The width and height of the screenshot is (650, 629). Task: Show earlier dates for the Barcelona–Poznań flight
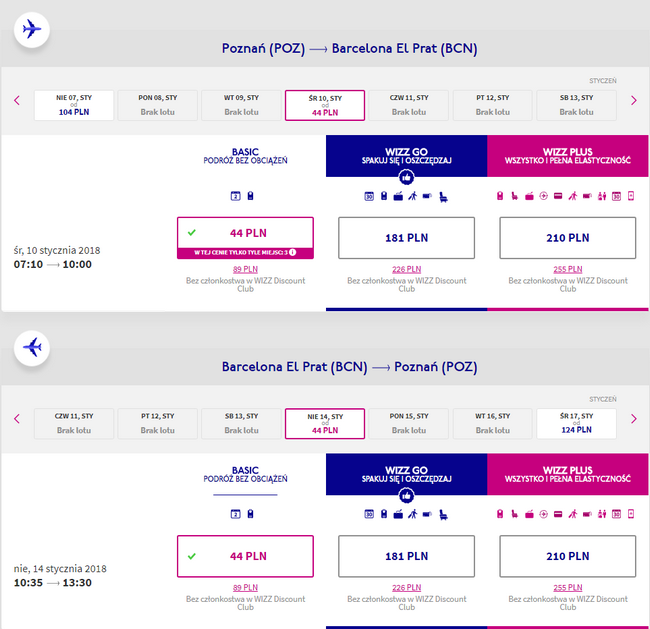17,418
